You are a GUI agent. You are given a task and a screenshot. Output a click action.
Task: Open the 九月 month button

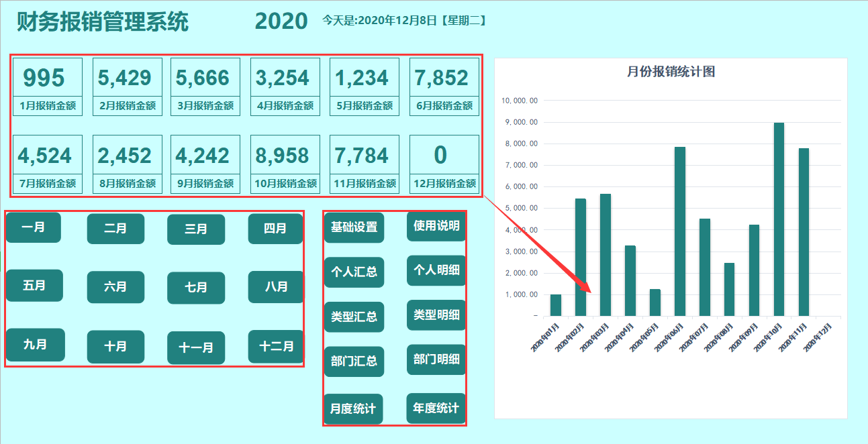(35, 345)
